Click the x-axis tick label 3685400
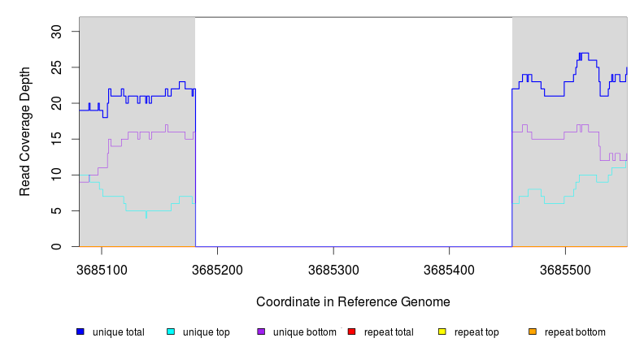644x351 pixels. click(450, 269)
